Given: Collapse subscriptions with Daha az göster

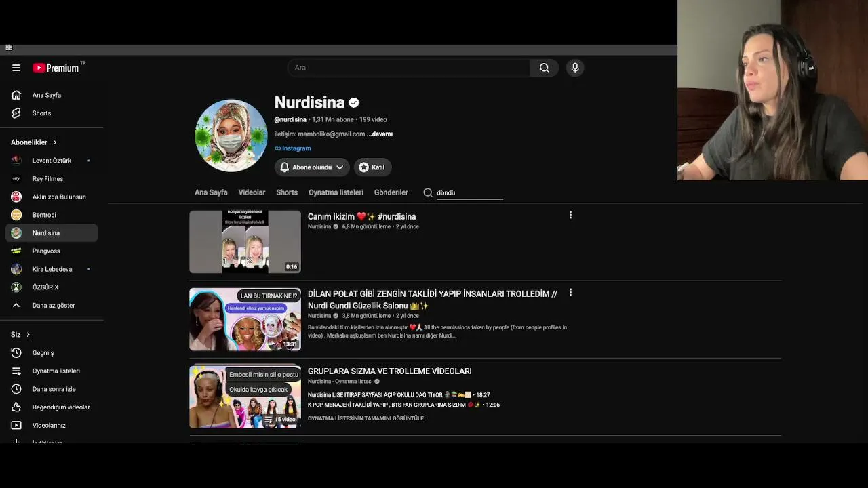Looking at the screenshot, I should [x=52, y=306].
